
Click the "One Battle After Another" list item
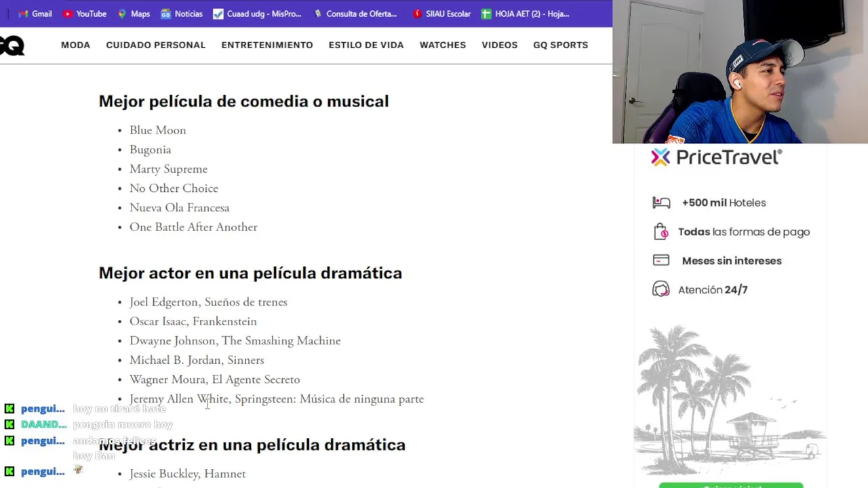(x=193, y=227)
